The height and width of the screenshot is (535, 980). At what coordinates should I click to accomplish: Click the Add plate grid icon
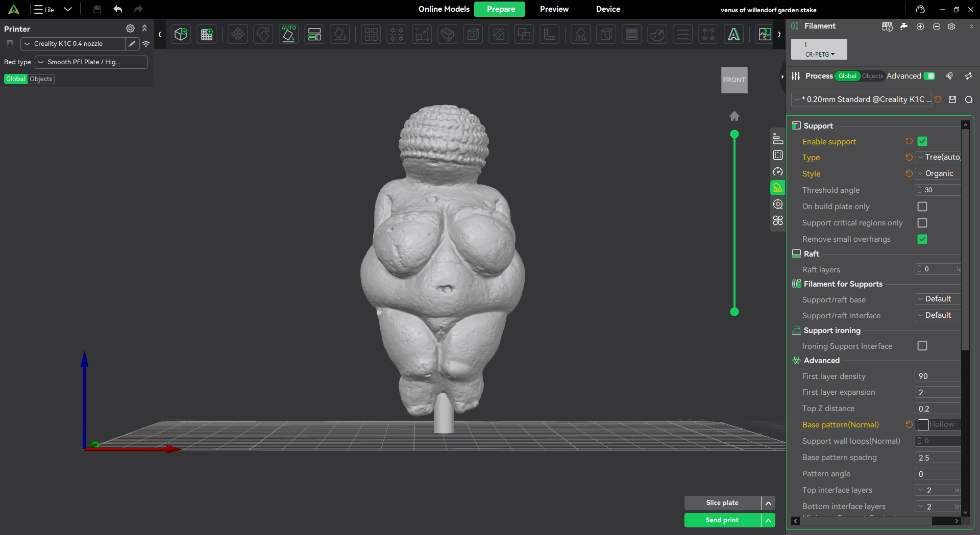click(x=207, y=34)
